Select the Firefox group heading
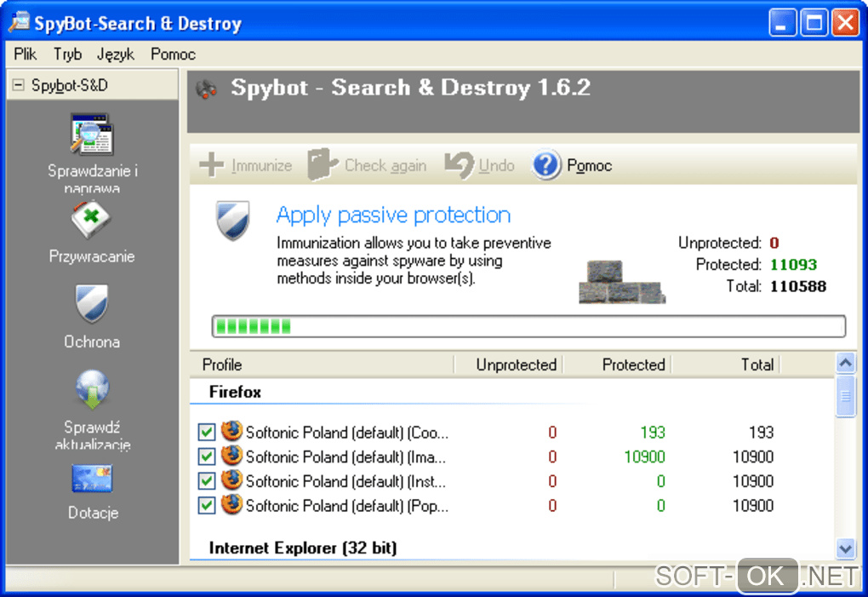This screenshot has height=597, width=868. point(235,392)
